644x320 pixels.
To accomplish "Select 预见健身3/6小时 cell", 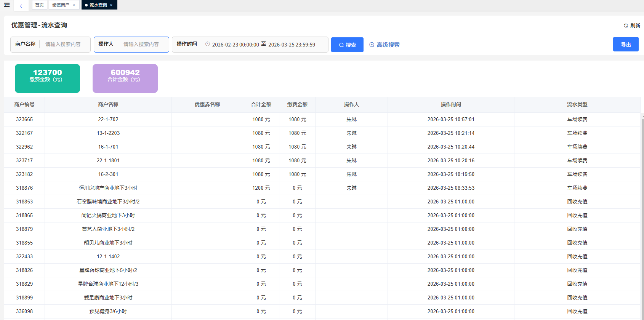I will [108, 311].
